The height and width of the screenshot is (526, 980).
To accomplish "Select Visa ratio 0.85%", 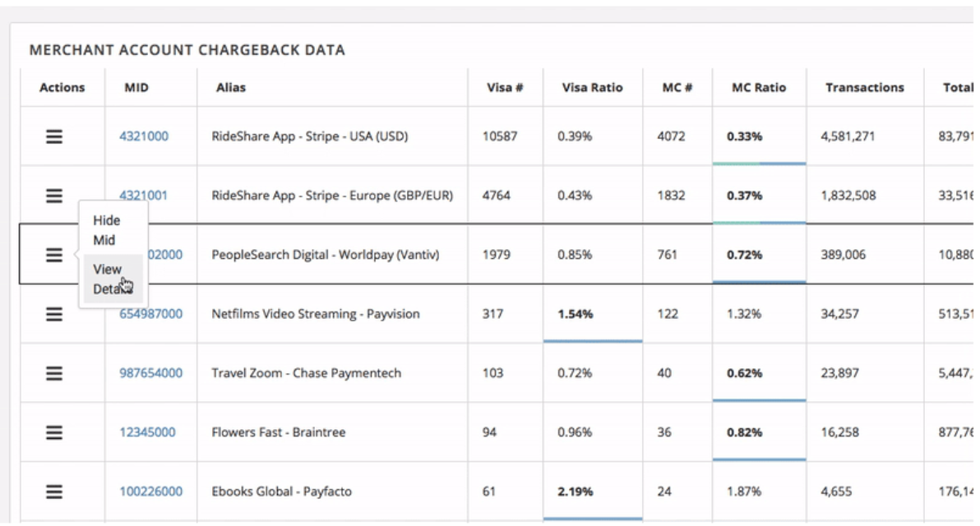I will [575, 255].
